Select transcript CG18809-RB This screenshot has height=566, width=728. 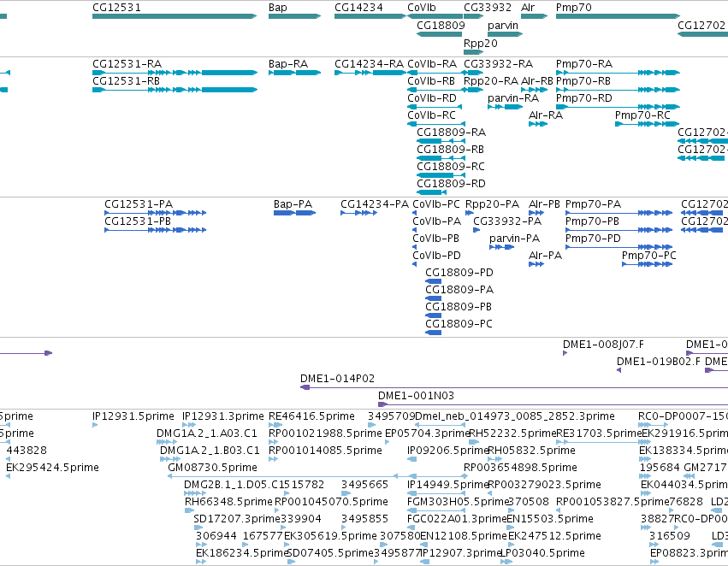(441, 158)
